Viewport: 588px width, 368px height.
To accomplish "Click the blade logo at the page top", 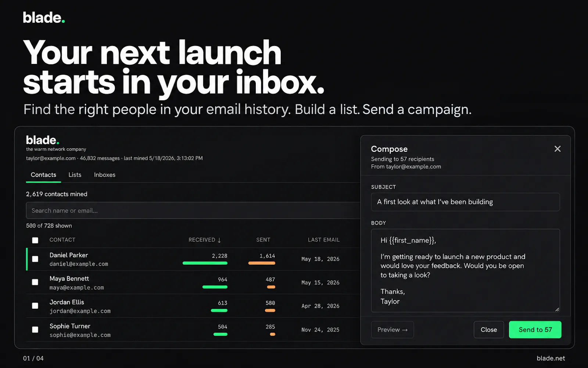I will 44,18.
